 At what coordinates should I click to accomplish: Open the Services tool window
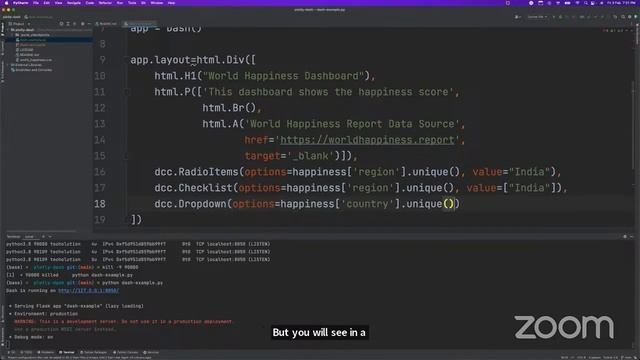pyautogui.click(x=151, y=352)
